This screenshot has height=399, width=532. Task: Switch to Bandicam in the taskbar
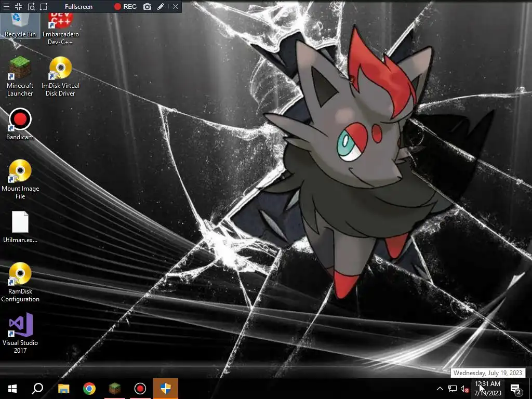(x=140, y=389)
